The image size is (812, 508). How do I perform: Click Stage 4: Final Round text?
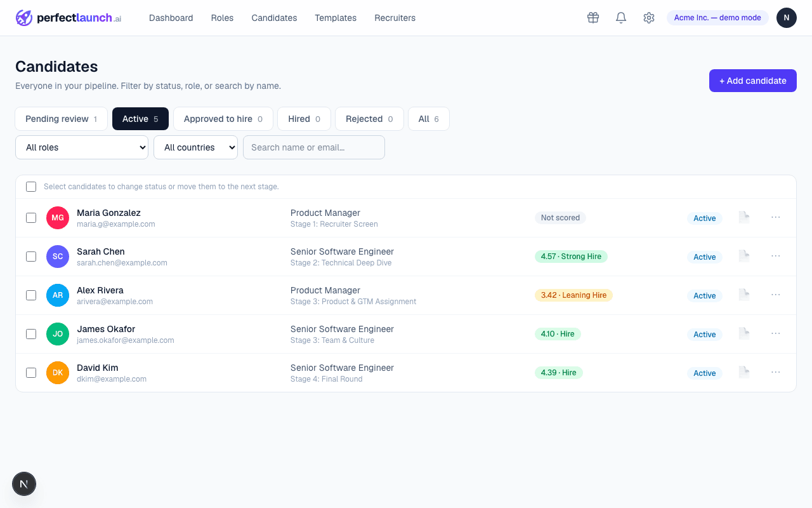click(x=327, y=379)
